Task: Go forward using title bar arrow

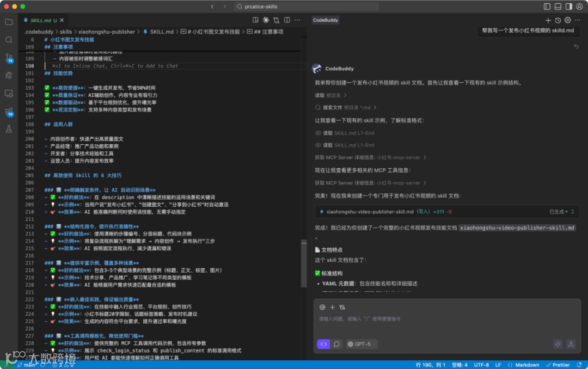Action: tap(225, 7)
